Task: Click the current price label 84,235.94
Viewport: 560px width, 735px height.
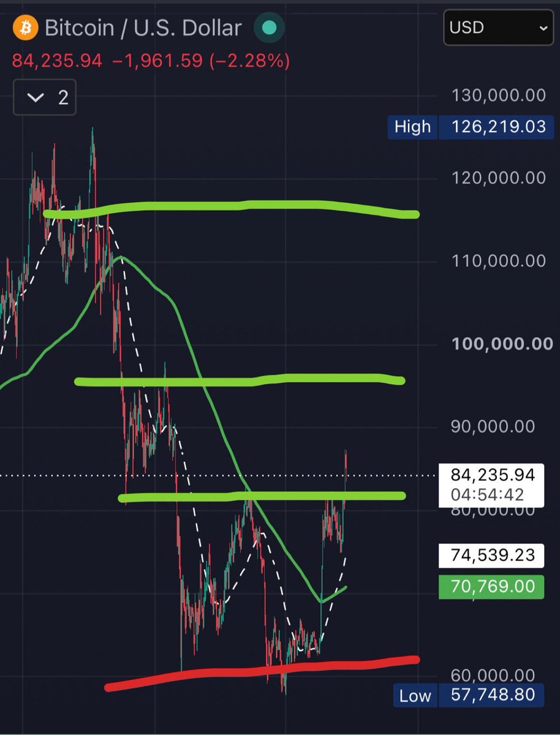Action: (493, 475)
